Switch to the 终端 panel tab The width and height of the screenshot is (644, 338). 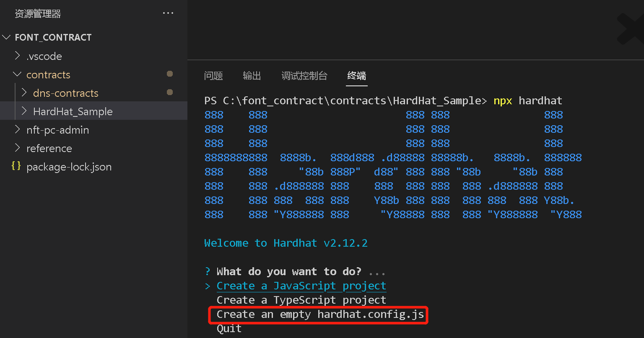point(357,76)
